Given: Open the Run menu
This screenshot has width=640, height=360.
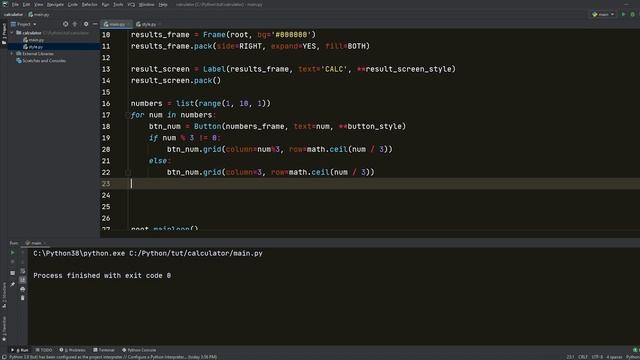Looking at the screenshot, I should click(x=105, y=4).
